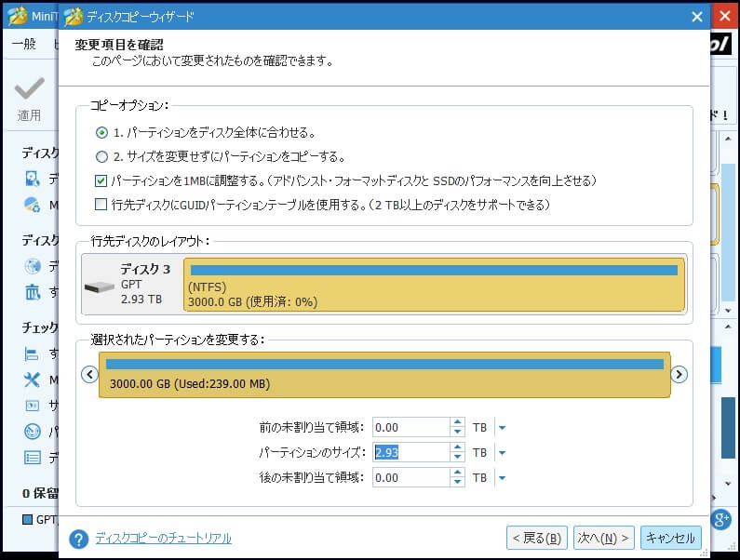This screenshot has width=740, height=560.
Task: Open unit dropdown for unallocated space before
Action: 502,428
